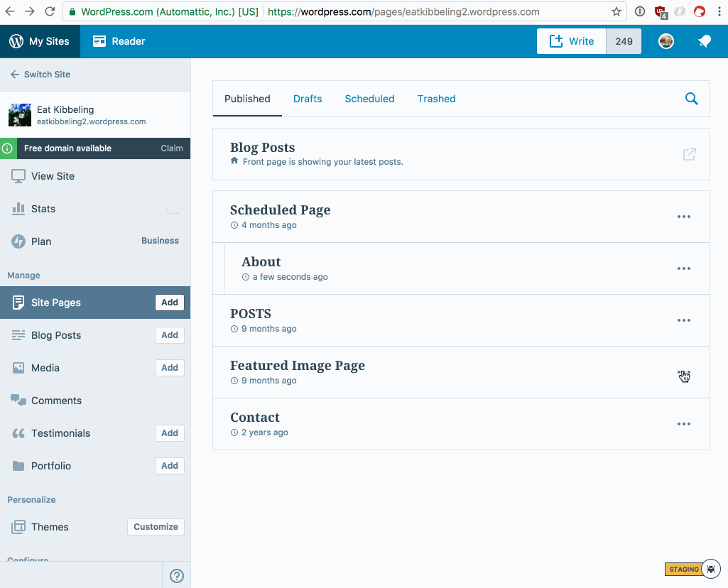
Task: Open notifications bell icon
Action: 705,41
